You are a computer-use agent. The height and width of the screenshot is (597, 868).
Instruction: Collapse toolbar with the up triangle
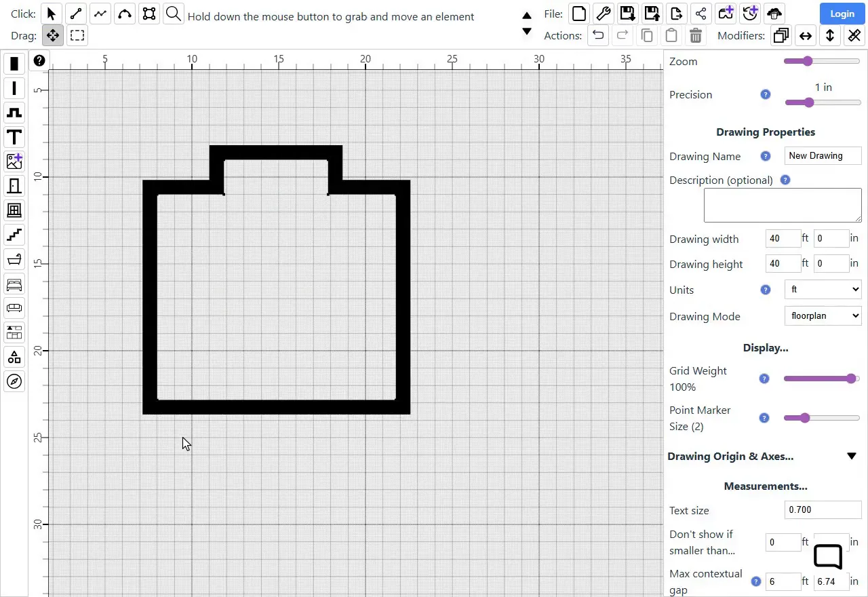pyautogui.click(x=527, y=15)
